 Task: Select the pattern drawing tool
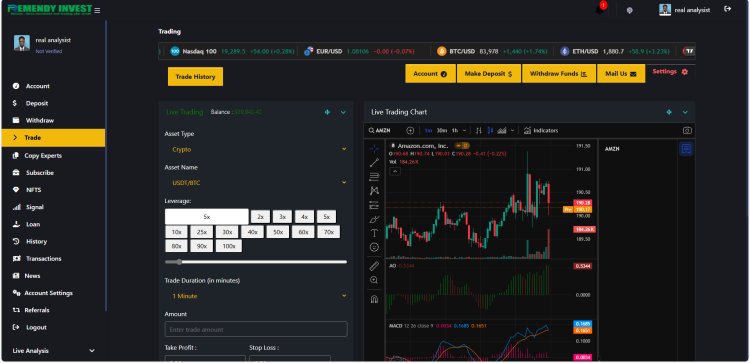point(374,191)
